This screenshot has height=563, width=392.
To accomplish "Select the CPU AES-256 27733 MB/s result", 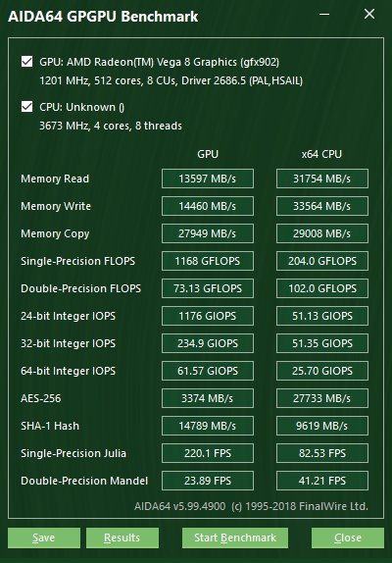I will (x=322, y=398).
